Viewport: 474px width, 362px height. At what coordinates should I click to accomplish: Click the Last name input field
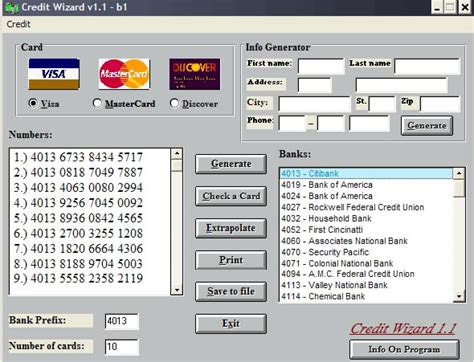(427, 66)
